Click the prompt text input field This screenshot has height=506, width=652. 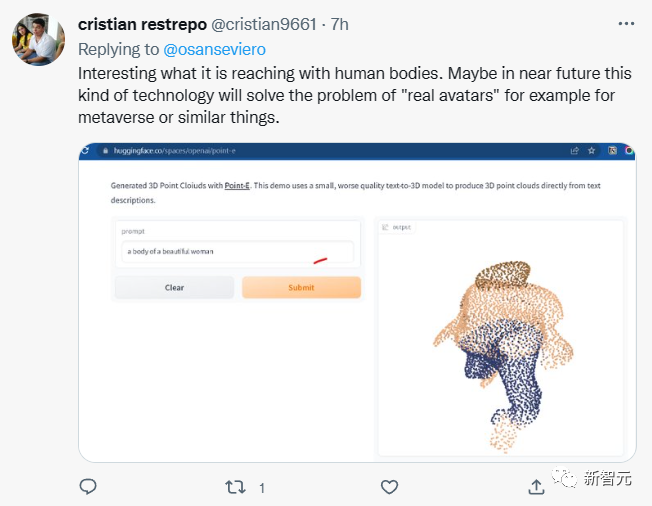click(x=237, y=251)
